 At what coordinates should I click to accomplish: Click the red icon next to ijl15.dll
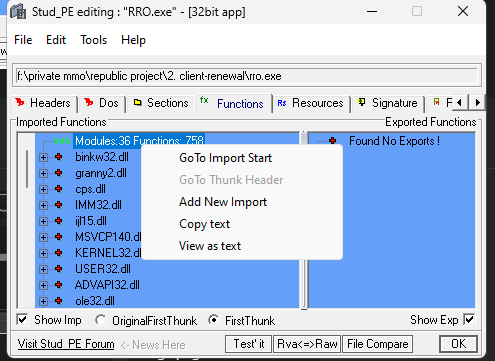59,220
